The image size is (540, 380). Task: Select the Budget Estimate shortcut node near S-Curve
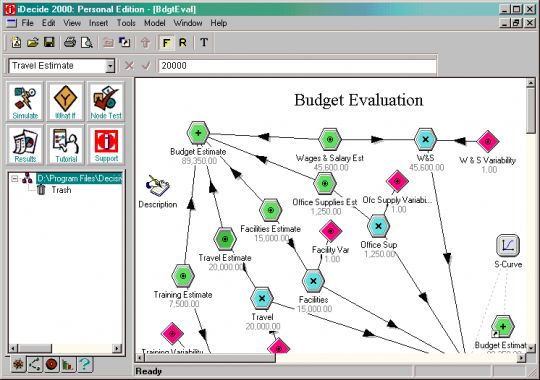coord(502,327)
